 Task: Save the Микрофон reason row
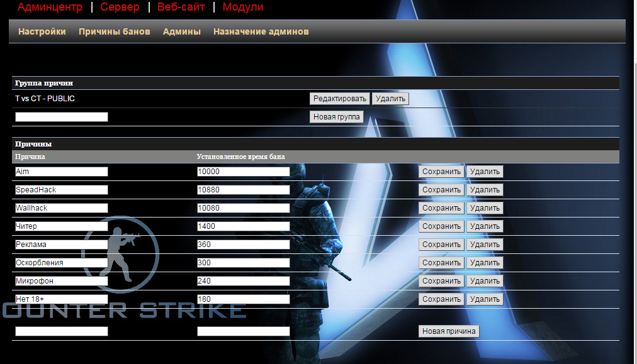click(x=441, y=281)
